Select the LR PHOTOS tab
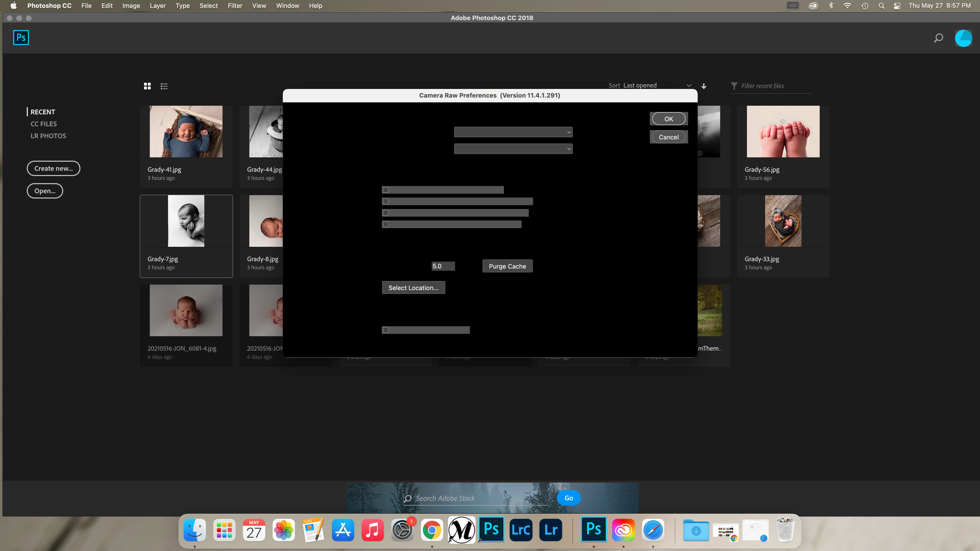Viewport: 980px width, 551px height. (48, 136)
